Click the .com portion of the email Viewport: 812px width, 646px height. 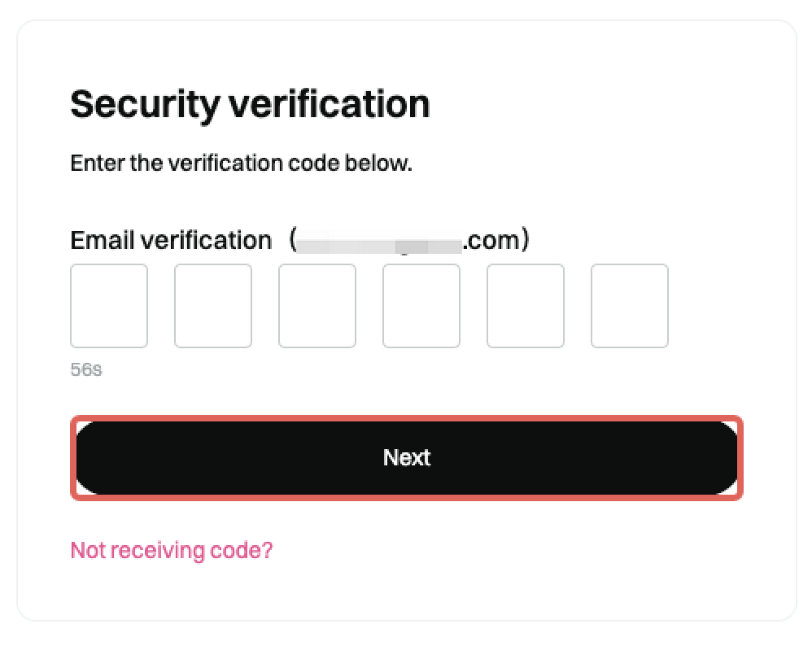pos(494,239)
